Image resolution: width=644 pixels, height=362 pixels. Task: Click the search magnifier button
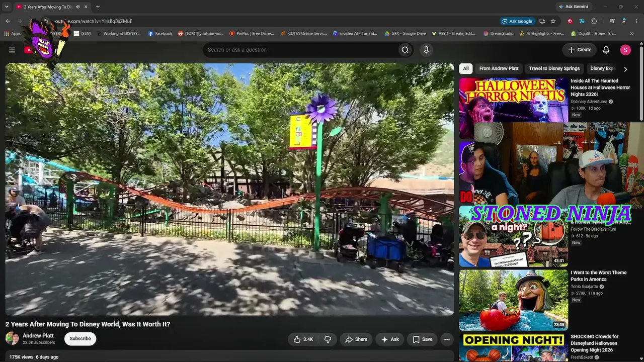[x=405, y=50]
